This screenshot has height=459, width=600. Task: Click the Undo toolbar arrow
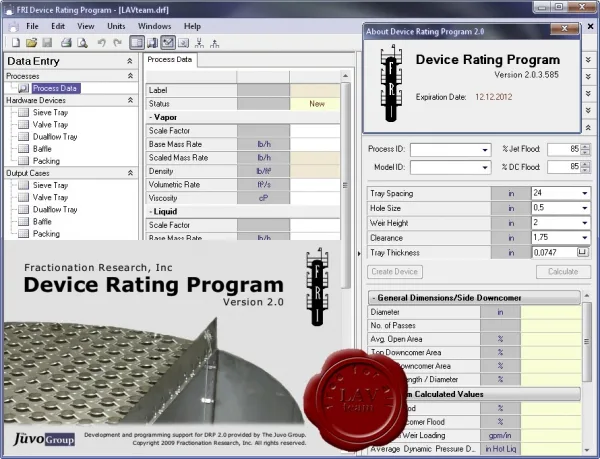(101, 42)
